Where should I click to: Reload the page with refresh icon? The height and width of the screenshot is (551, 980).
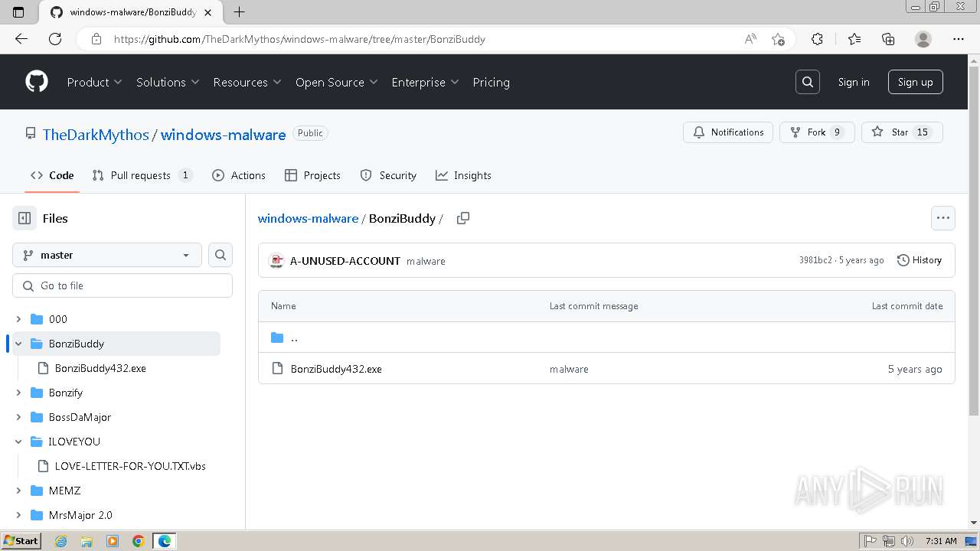[x=55, y=39]
